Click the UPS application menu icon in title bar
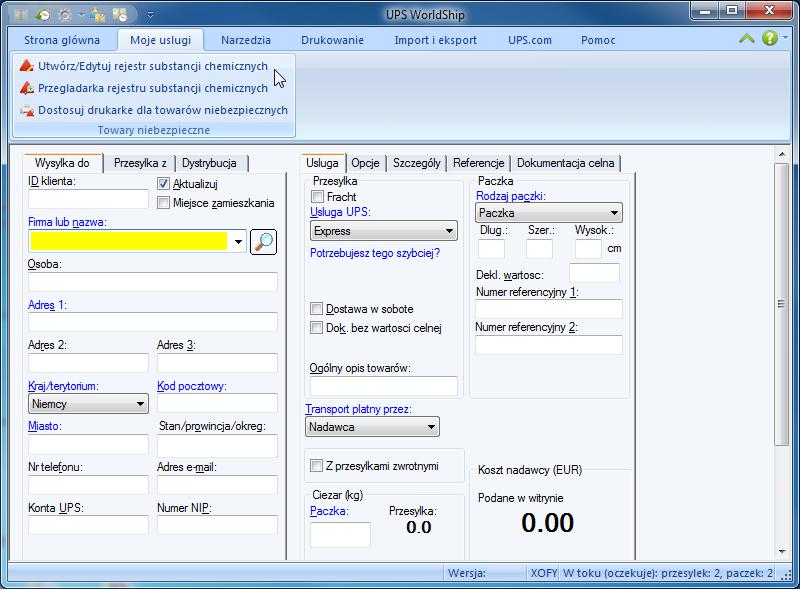Screen dimensions: 800x589 pos(21,15)
